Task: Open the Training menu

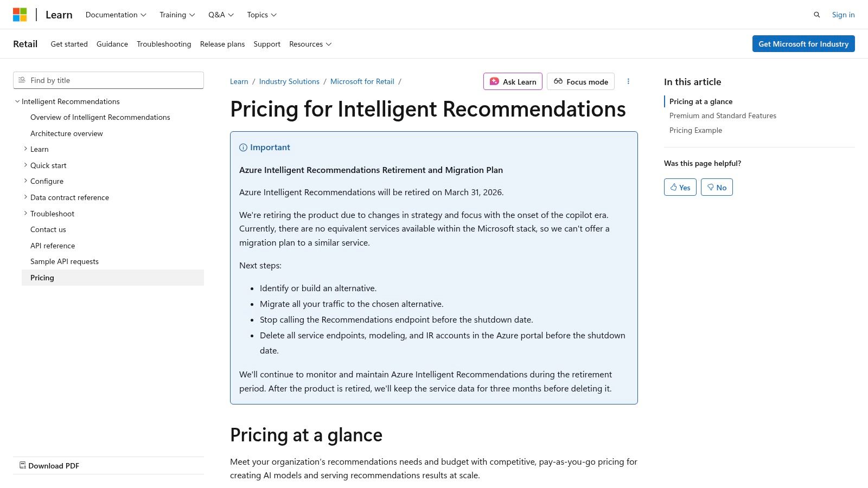Action: coord(176,15)
